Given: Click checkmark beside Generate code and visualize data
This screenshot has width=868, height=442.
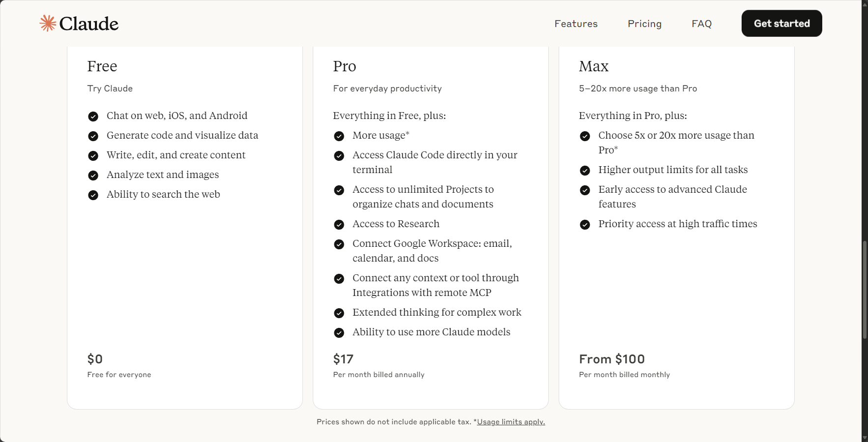Looking at the screenshot, I should click(93, 136).
